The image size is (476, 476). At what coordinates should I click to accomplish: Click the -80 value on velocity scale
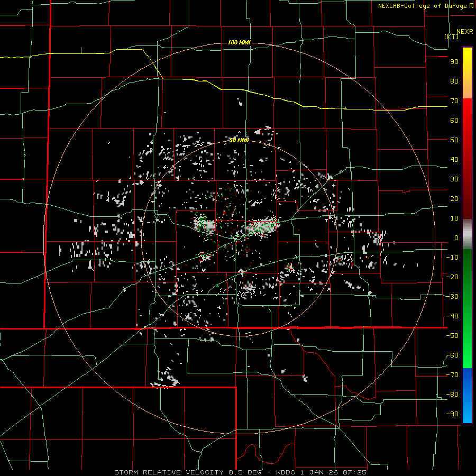[452, 395]
